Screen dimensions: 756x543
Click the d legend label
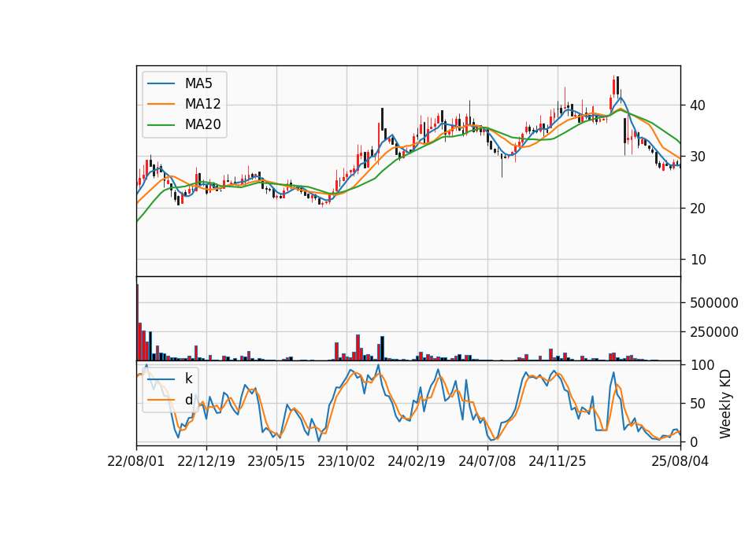coord(188,400)
